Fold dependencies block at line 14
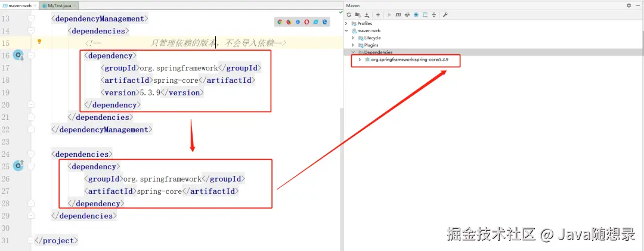Screen dimensions: 644x251 pos(31,31)
